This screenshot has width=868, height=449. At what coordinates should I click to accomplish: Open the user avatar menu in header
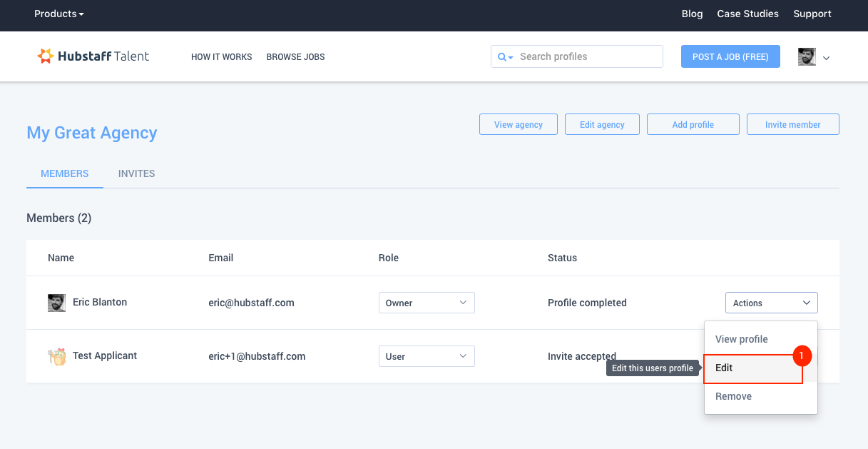pos(807,57)
